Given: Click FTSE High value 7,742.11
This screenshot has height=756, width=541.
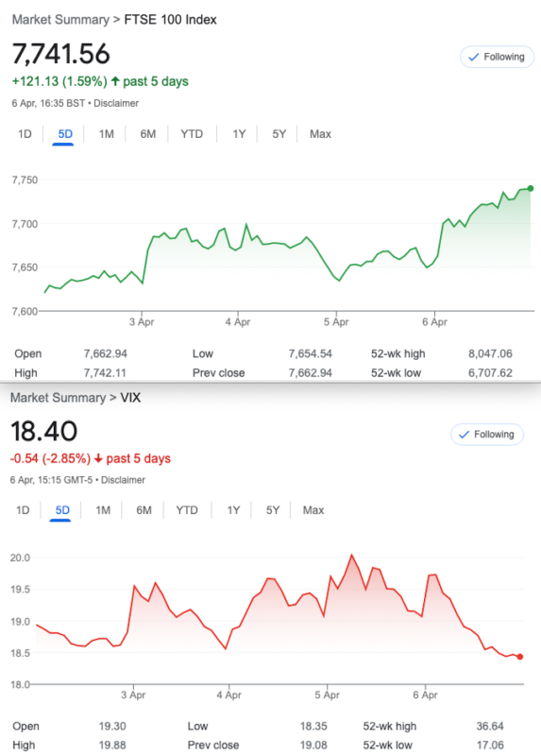Looking at the screenshot, I should point(105,373).
